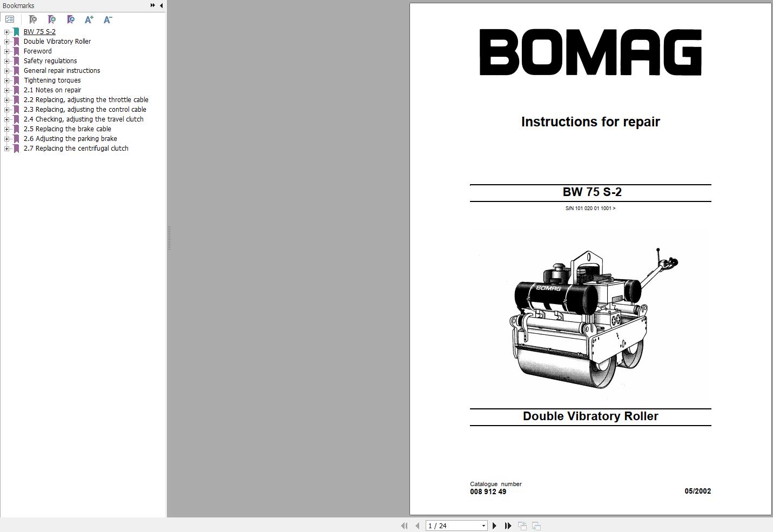Viewport: 773px width, 532px height.
Task: Jump to the Foreword bookmark
Action: 38,51
